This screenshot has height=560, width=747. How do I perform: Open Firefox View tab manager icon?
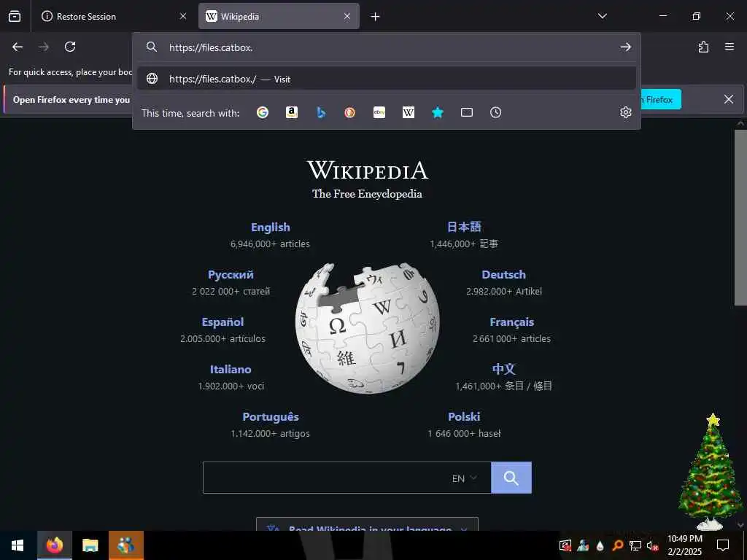click(15, 16)
